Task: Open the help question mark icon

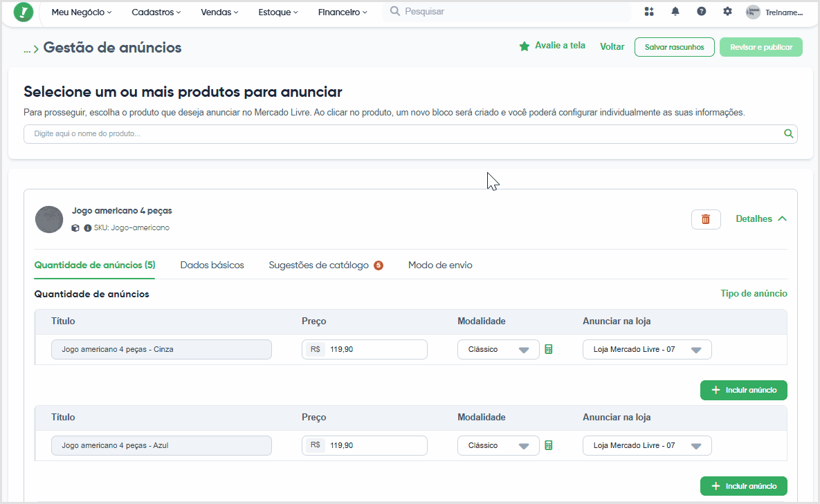Action: coord(701,12)
